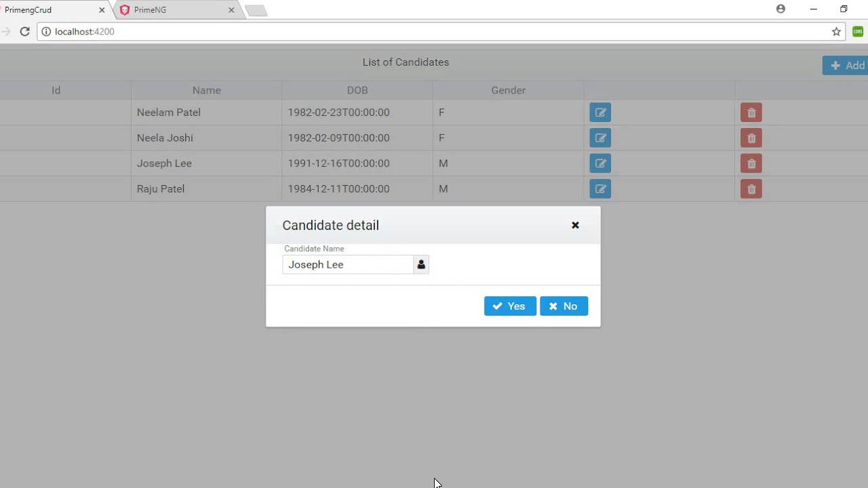Cancel with the No button
The width and height of the screenshot is (868, 488).
564,306
